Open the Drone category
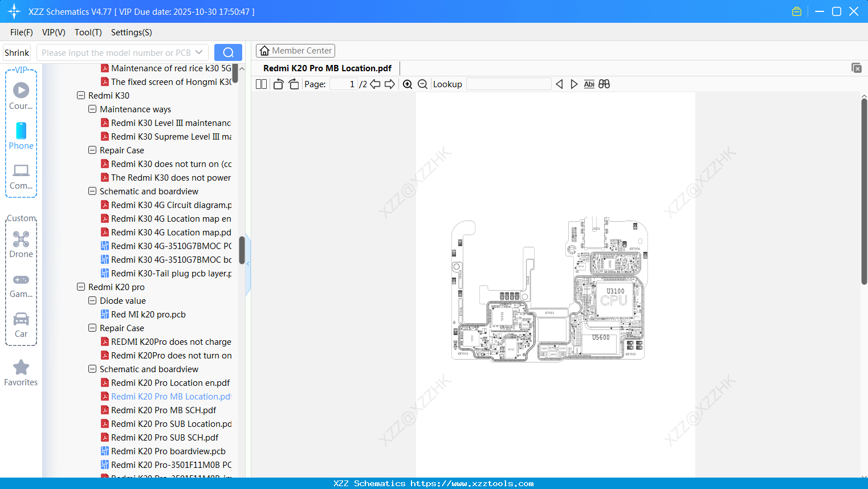868x489 pixels. click(x=21, y=244)
